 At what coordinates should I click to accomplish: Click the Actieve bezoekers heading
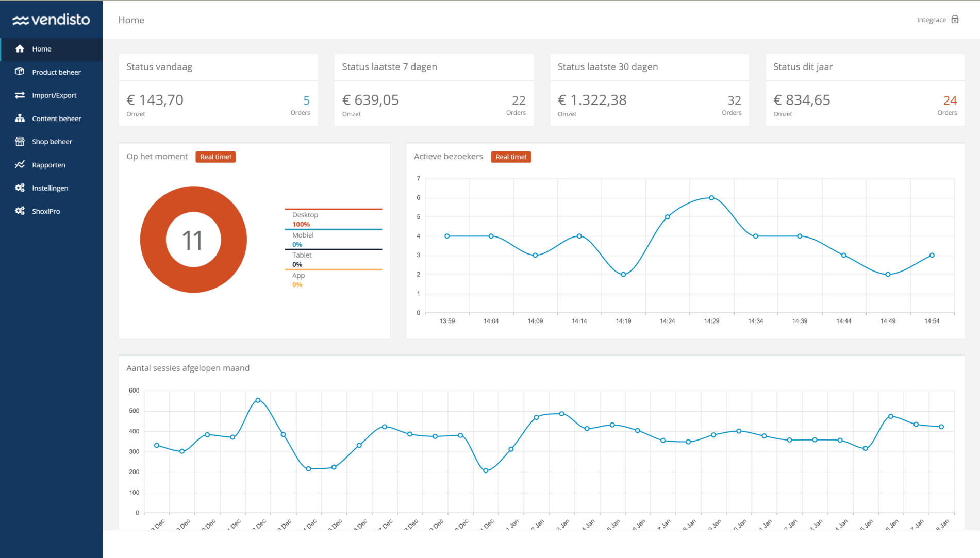tap(449, 156)
